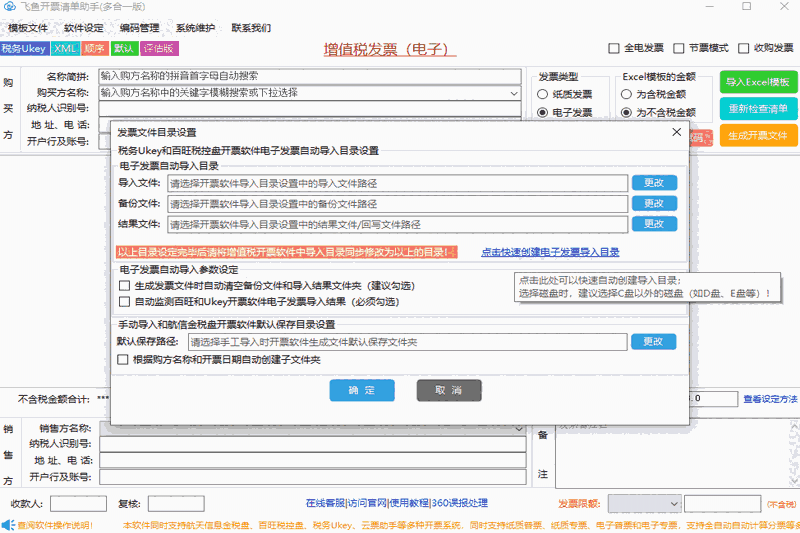800x533 pixels.
Task: Click 更改 button for 导入文件 path
Action: point(653,183)
